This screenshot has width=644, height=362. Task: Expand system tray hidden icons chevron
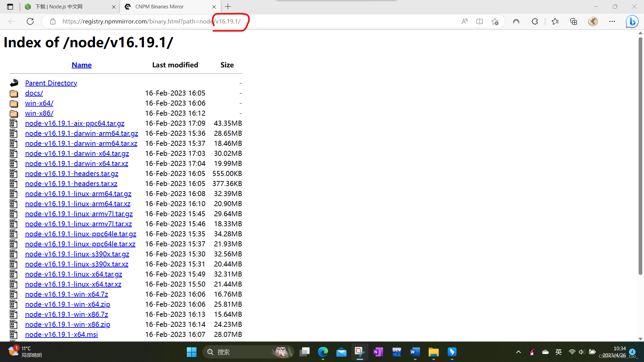pos(519,352)
